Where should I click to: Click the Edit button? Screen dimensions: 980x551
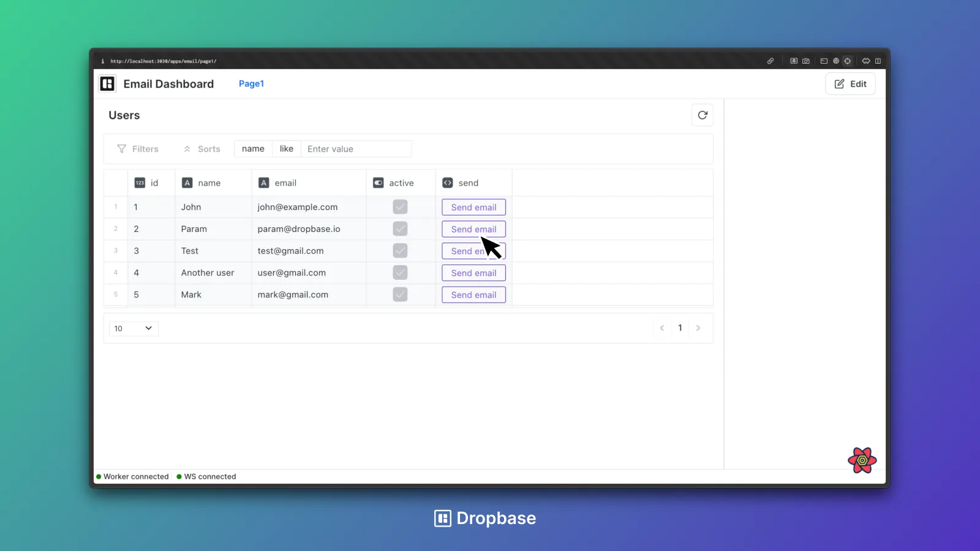coord(850,84)
